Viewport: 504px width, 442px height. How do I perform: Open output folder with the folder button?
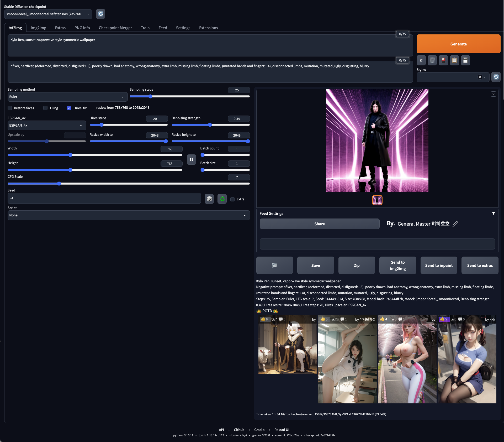pyautogui.click(x=274, y=265)
